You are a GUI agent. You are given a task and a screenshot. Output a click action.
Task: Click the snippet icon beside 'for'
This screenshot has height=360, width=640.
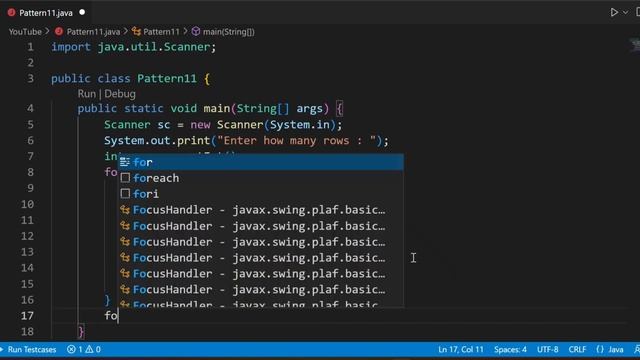[125, 162]
